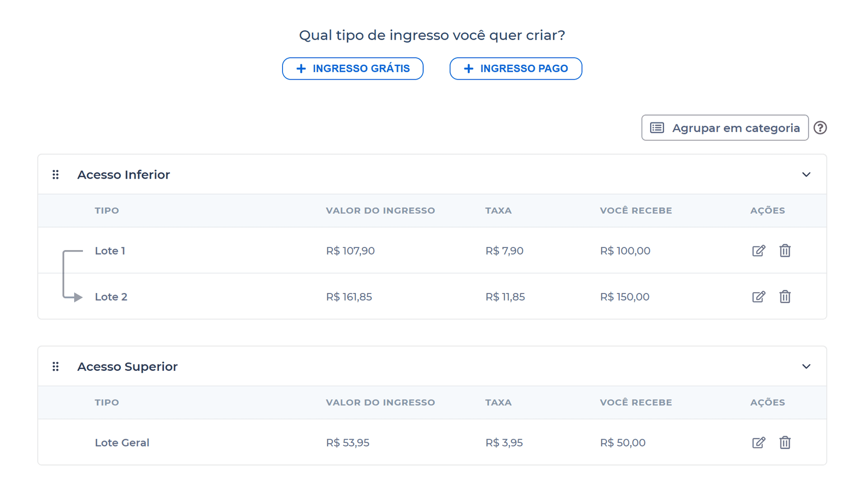
Task: Click Agrupar em categoria button
Action: pyautogui.click(x=725, y=128)
